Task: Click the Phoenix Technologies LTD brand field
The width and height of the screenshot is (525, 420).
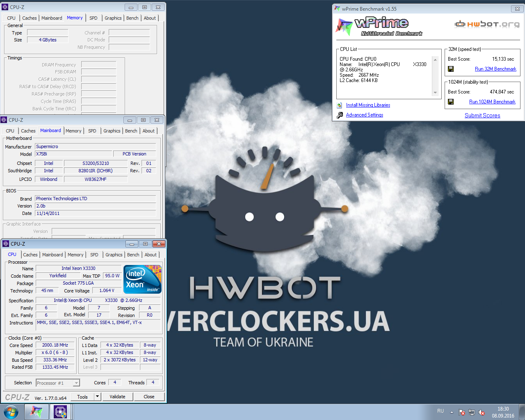Action: click(96, 199)
